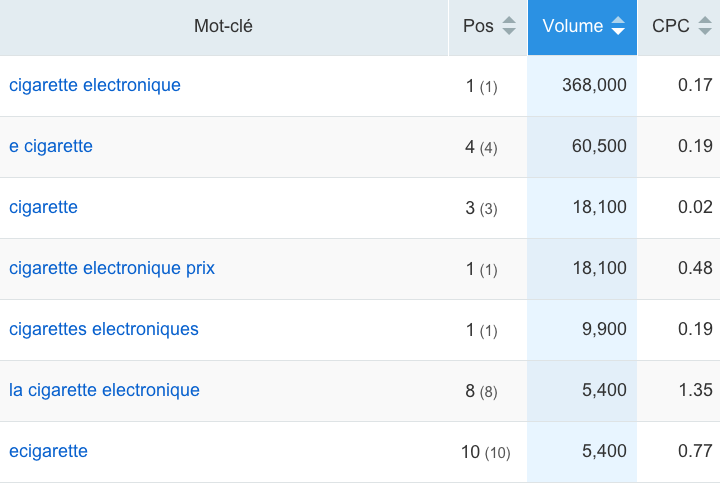Open the 'cigarette electronique' keyword link
The width and height of the screenshot is (720, 483).
coord(95,85)
